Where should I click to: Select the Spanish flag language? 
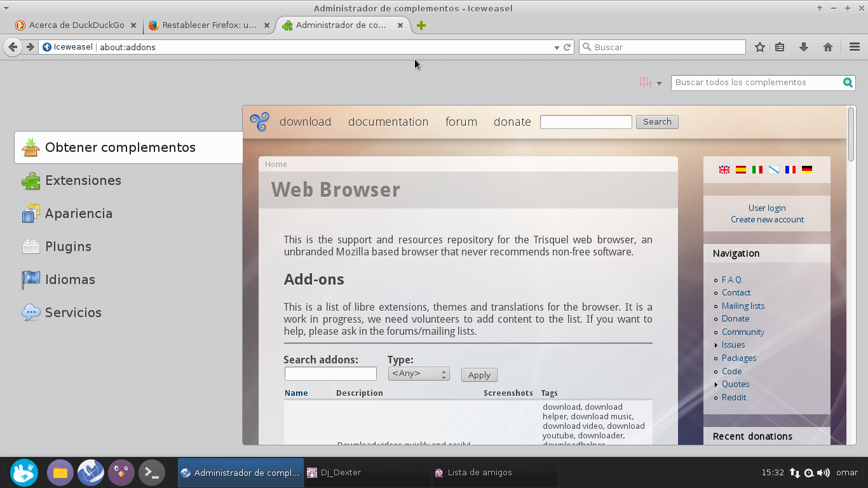click(x=741, y=170)
